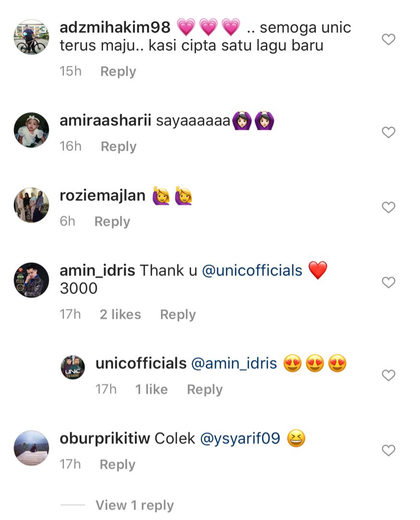Screen dimensions: 420x520
Task: Like the unicofficials reply comment
Action: point(388,375)
